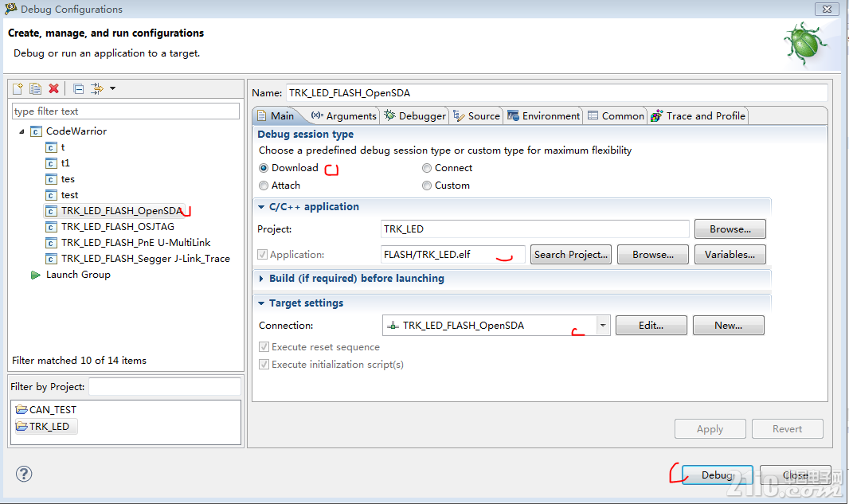Click the Duplicate launch configuration icon
Screen dimensions: 849x504
tap(36, 88)
